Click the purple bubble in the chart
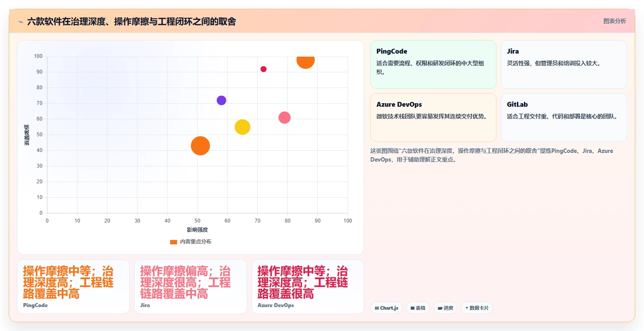The image size is (644, 331). coord(221,100)
